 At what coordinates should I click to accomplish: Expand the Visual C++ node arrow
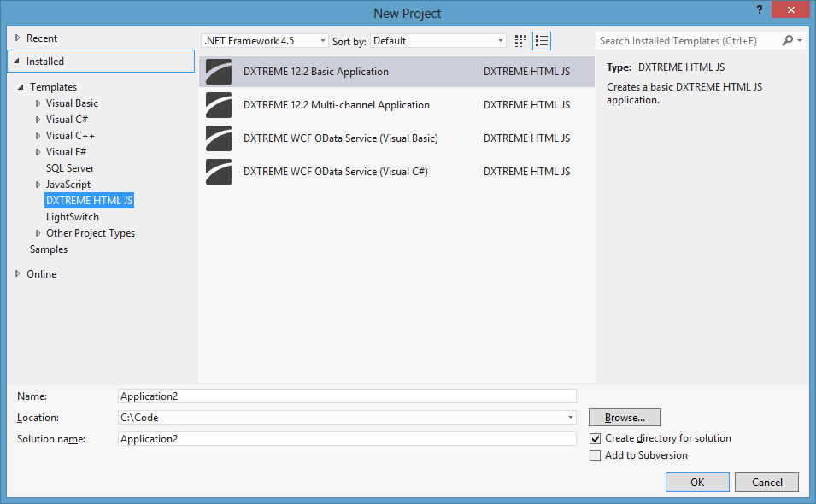[x=38, y=136]
